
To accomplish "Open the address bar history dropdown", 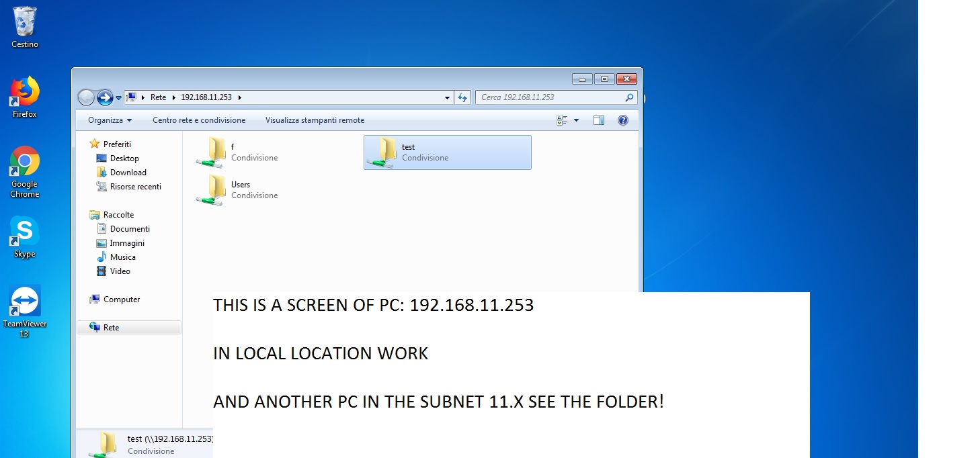I will pos(448,97).
